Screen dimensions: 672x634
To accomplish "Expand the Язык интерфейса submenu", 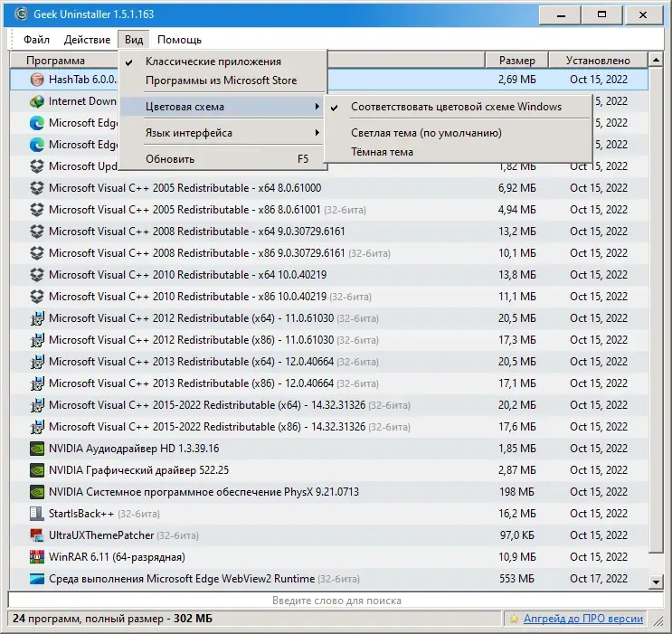I will (222, 133).
